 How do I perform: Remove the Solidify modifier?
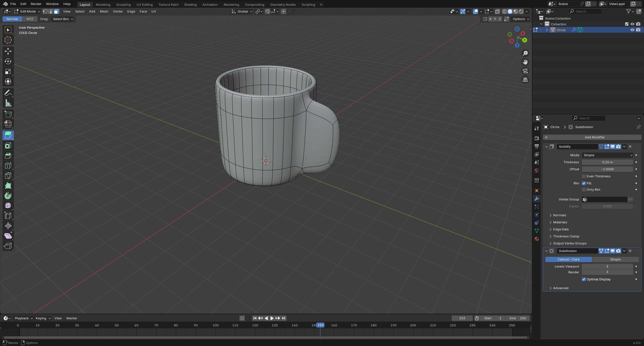pyautogui.click(x=630, y=146)
